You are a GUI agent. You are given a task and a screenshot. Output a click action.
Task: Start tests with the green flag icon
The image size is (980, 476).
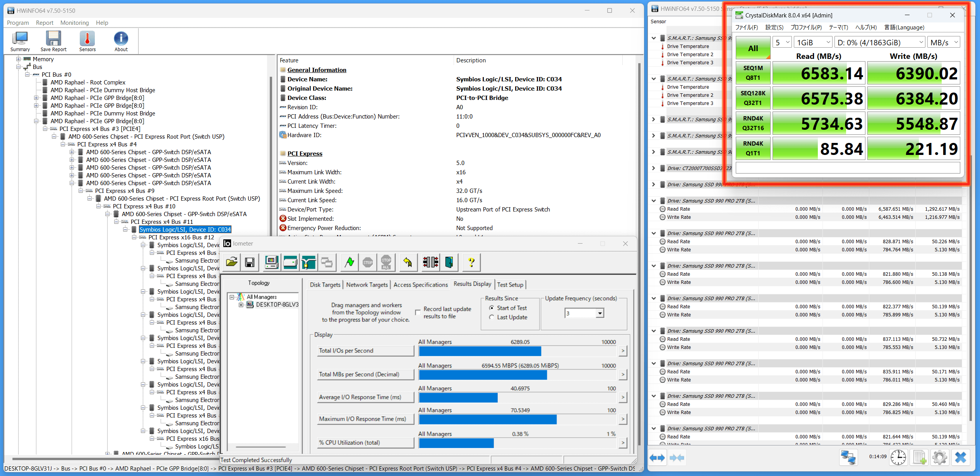pos(350,262)
